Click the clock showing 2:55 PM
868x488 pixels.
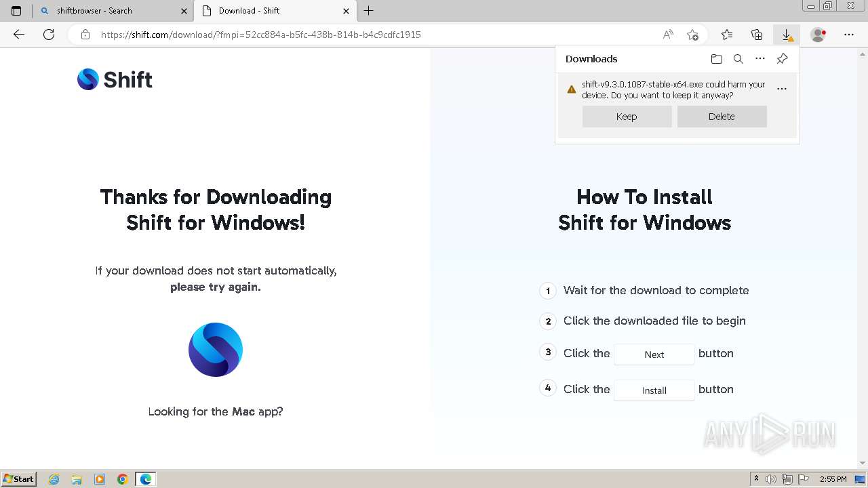click(833, 479)
